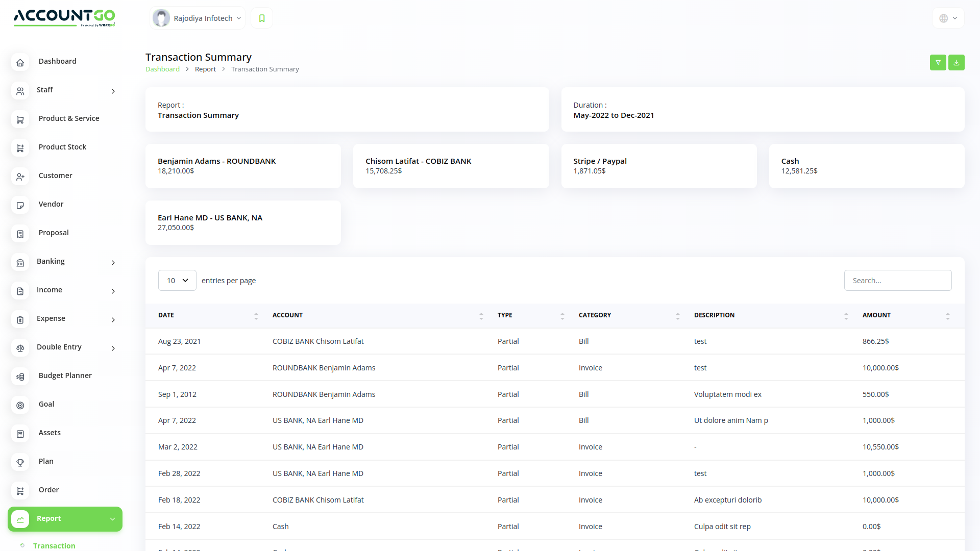Select Transaction under the Report menu
This screenshot has height=551, width=980.
(x=54, y=546)
